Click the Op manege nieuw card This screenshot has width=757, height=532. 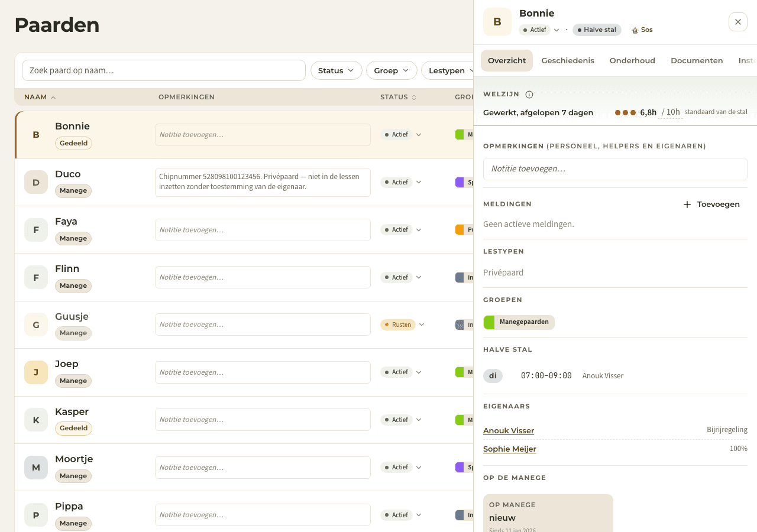pos(548,513)
